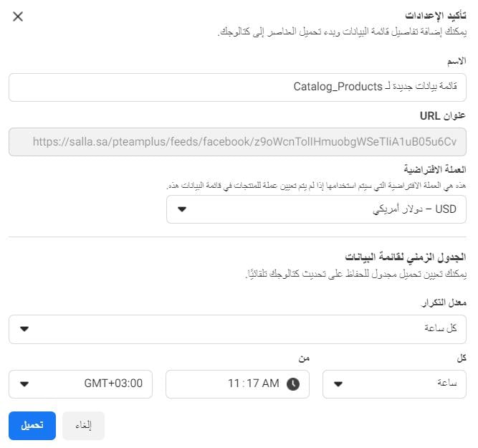
Task: Open the GMT+03:00 timezone dropdown
Action: [80, 384]
